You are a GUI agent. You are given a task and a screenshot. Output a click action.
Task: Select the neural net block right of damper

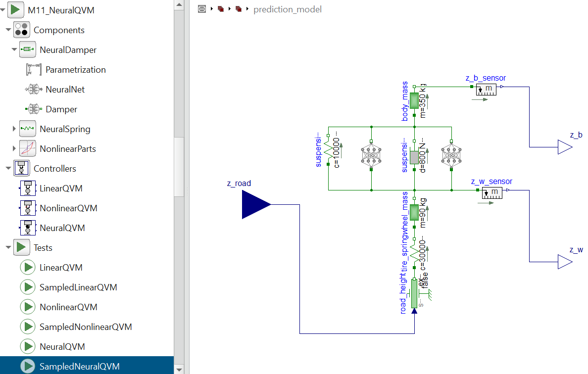[x=451, y=155]
